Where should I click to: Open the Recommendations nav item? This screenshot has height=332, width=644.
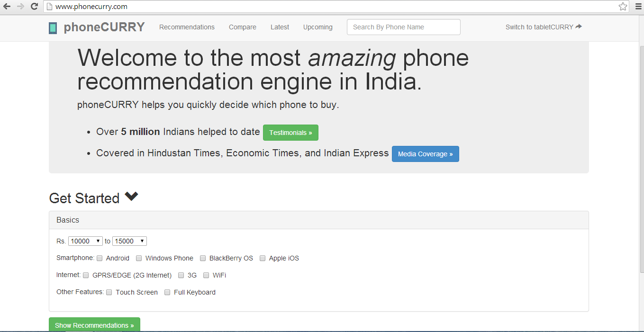pyautogui.click(x=187, y=27)
